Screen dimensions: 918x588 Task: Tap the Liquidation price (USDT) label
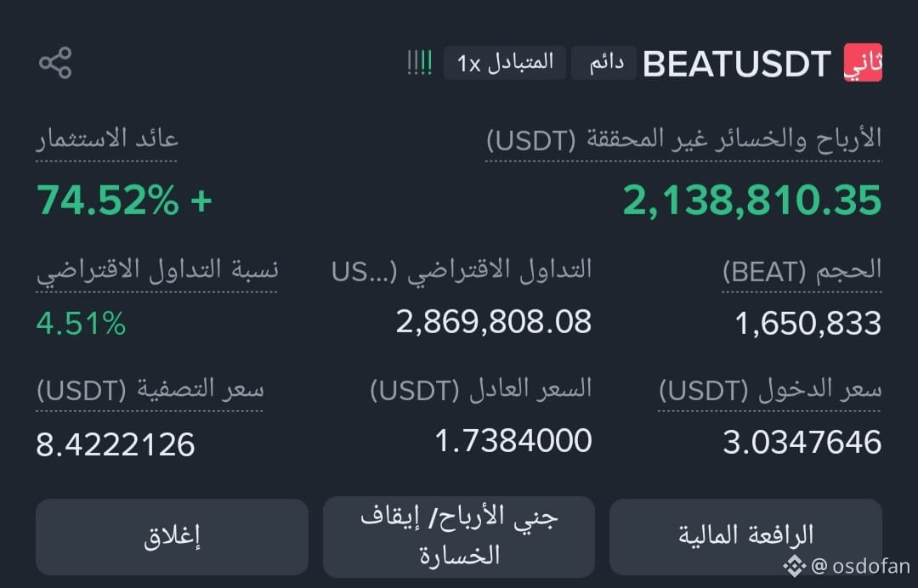(150, 390)
